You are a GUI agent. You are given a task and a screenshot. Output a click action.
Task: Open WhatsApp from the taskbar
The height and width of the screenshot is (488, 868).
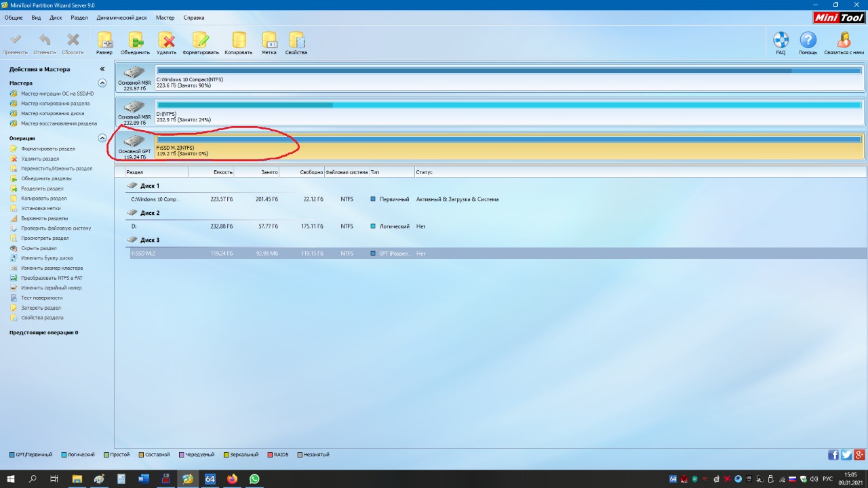tap(254, 479)
